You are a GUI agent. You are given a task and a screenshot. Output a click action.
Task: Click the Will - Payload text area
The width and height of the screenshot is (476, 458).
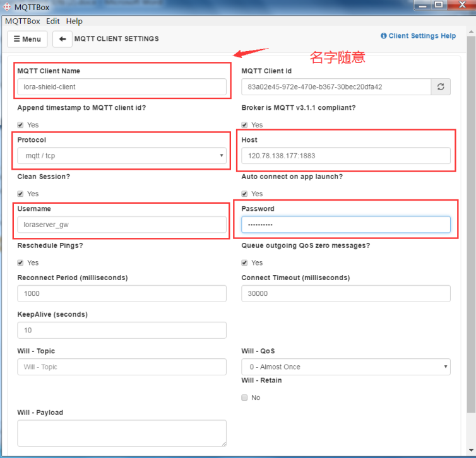click(x=122, y=433)
